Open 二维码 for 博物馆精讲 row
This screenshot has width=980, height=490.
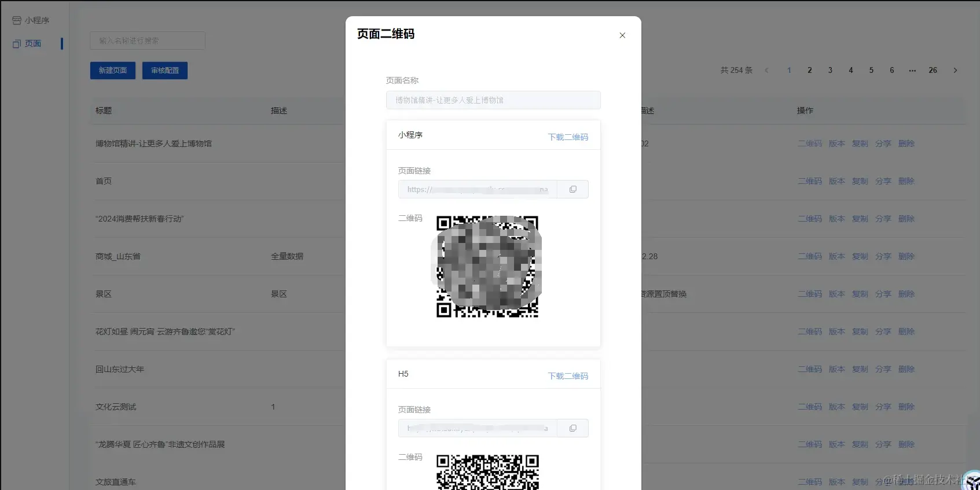tap(810, 143)
